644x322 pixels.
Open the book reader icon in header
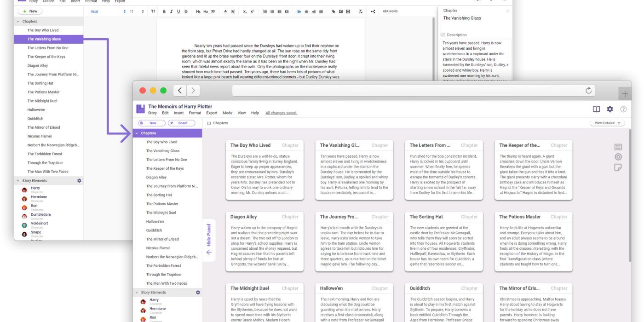pos(596,109)
